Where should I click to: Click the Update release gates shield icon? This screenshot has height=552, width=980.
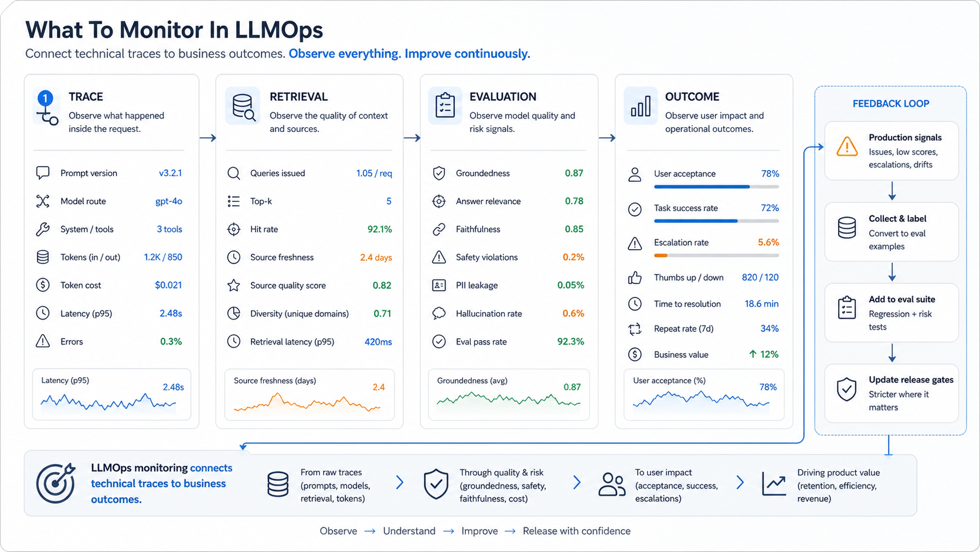tap(847, 389)
